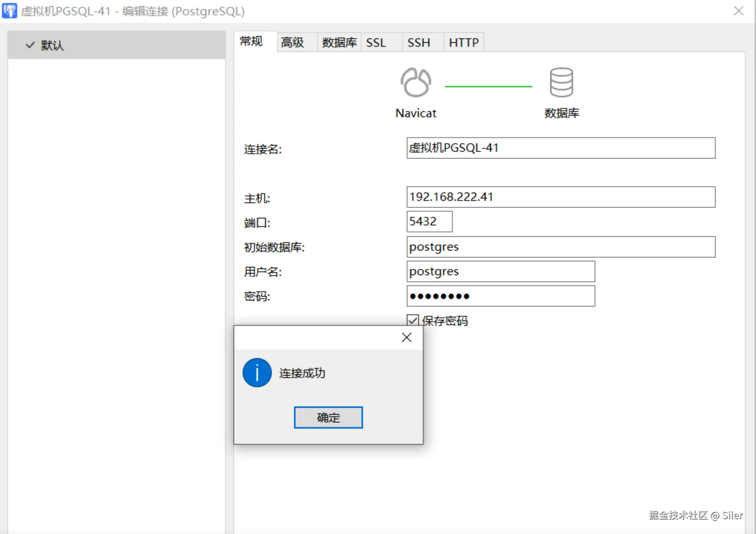
Task: Select the 端口 port number field
Action: (429, 221)
